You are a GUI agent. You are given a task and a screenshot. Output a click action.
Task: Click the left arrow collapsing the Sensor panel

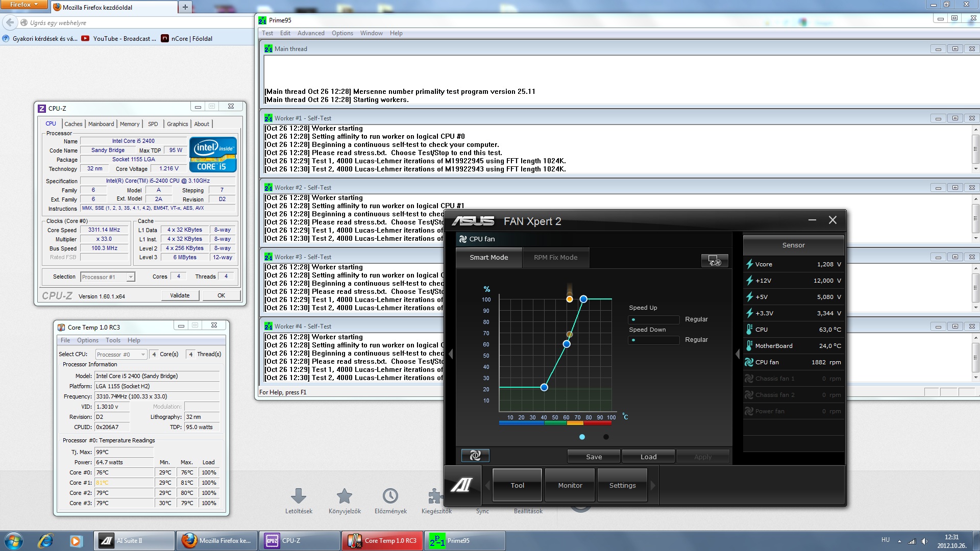click(737, 354)
